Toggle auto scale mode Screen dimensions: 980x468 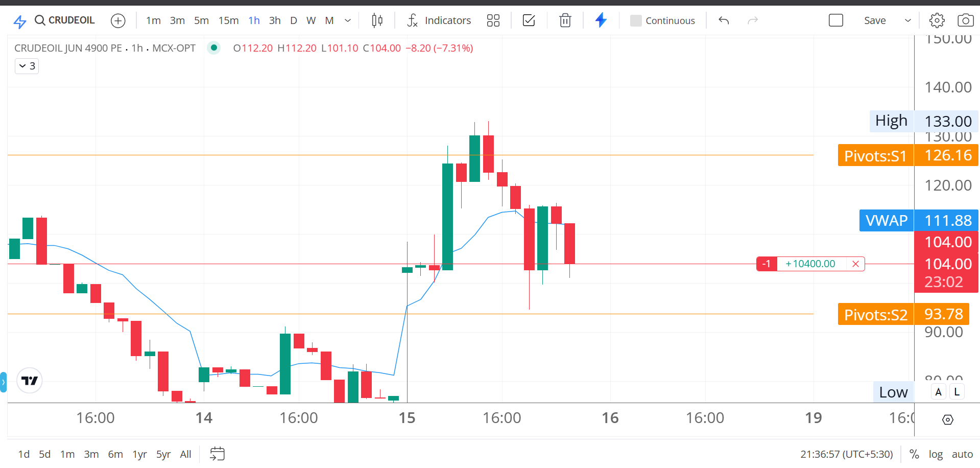pos(962,454)
